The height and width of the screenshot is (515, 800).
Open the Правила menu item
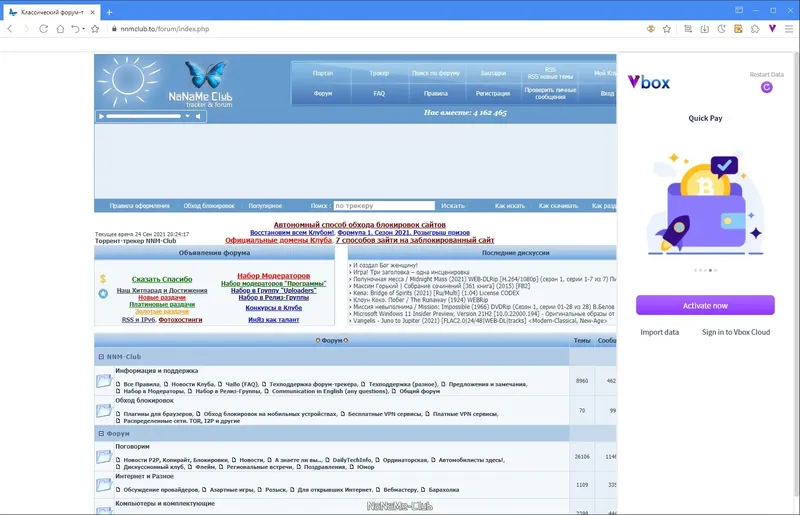(436, 93)
